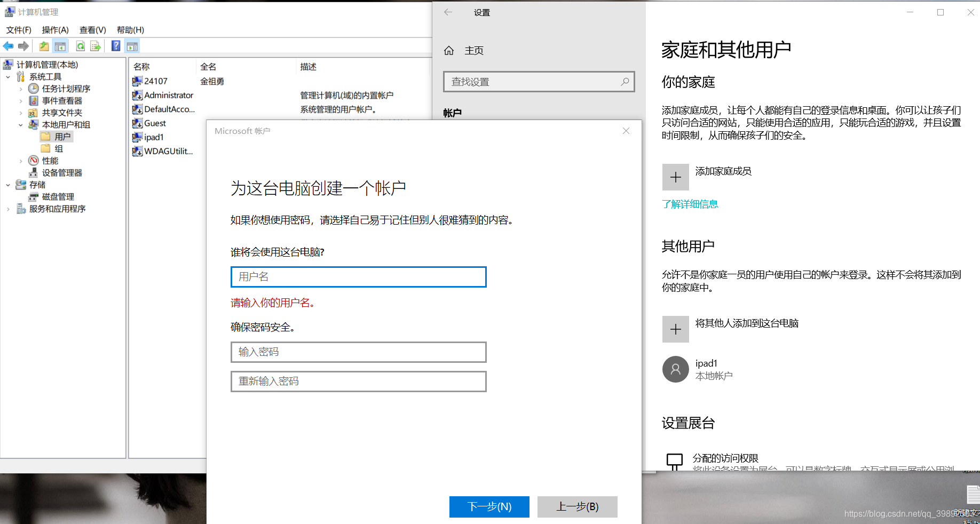
Task: Expand the 服务和应用程序 tree node
Action: 8,209
